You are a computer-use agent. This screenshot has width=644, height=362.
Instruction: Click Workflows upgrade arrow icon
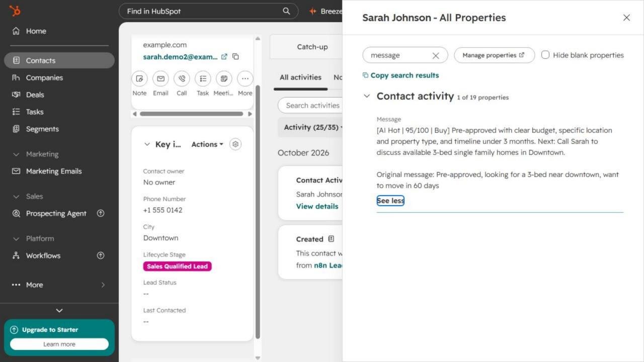101,255
